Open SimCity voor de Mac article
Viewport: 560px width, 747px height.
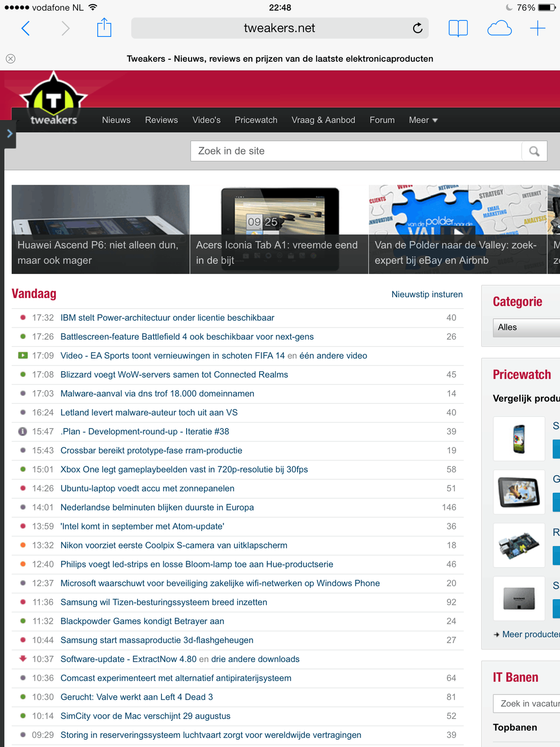pyautogui.click(x=145, y=716)
